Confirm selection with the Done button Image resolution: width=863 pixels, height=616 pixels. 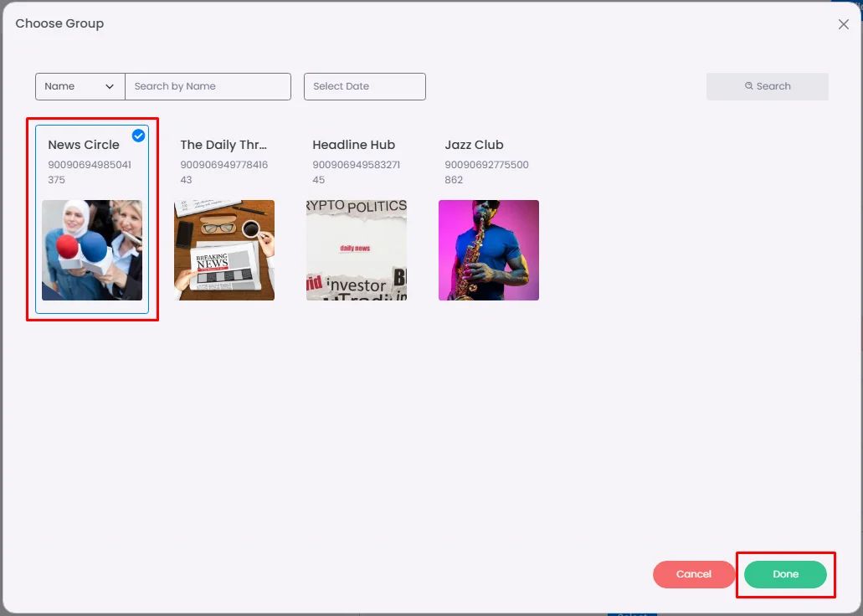(x=785, y=574)
